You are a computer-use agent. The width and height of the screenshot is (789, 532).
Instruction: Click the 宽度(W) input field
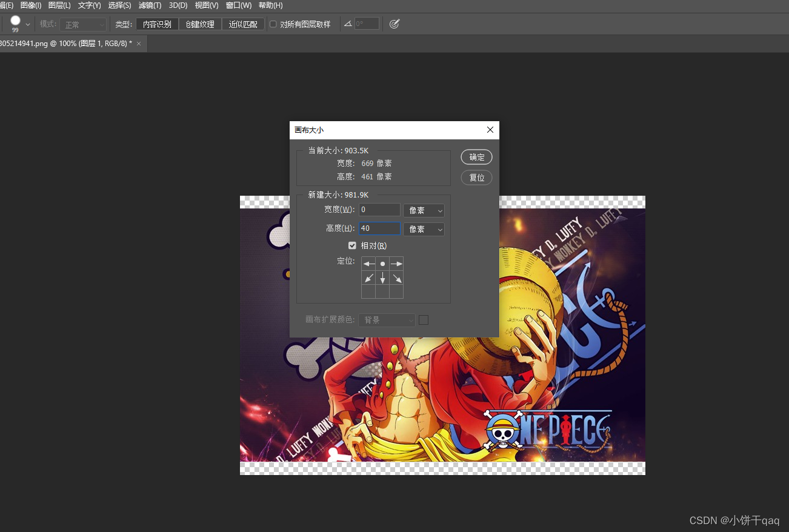coord(379,210)
